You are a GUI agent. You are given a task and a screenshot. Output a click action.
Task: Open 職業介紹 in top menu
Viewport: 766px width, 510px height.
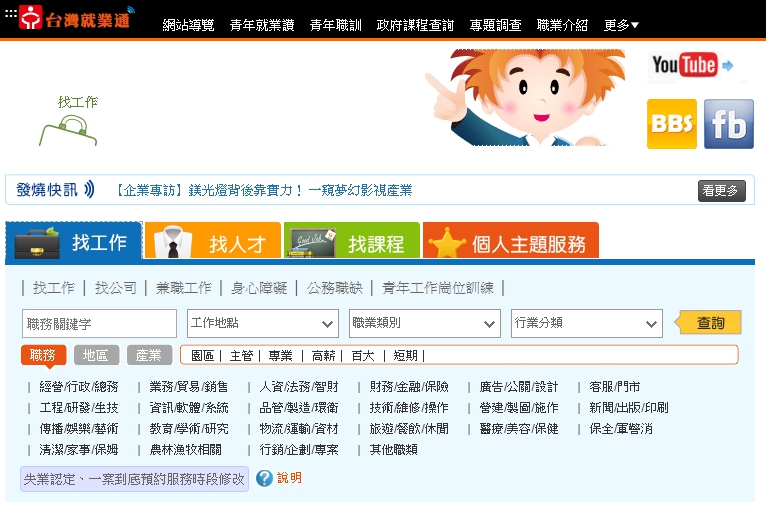pos(562,25)
